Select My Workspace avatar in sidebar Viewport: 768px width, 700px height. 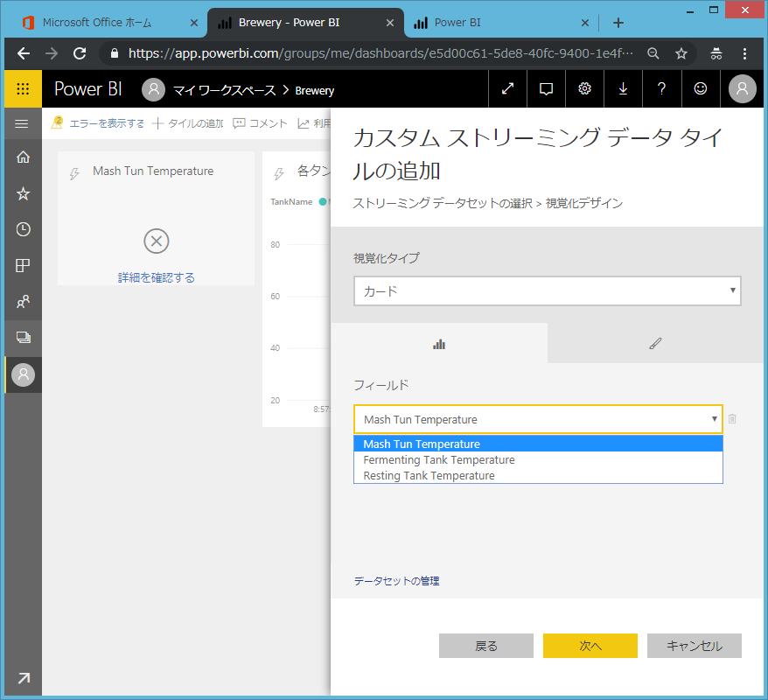click(23, 374)
